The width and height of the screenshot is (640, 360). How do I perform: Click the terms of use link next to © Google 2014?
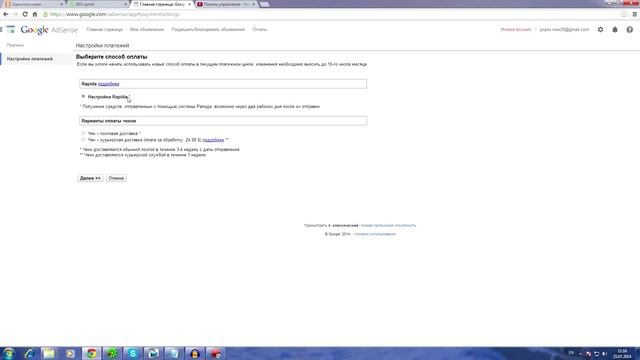click(375, 234)
